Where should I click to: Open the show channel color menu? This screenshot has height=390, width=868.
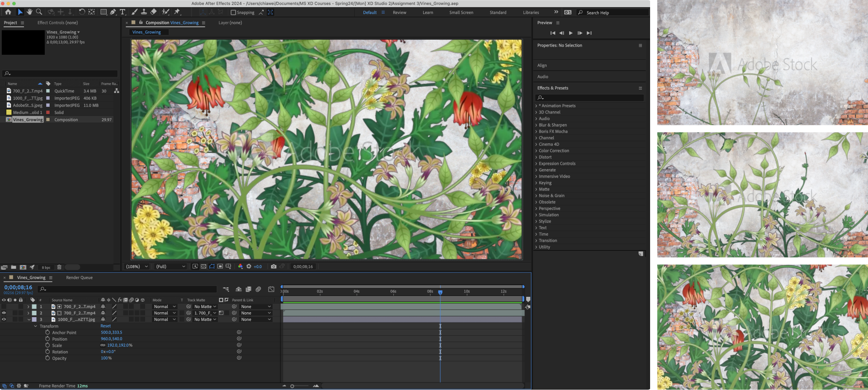click(x=240, y=266)
